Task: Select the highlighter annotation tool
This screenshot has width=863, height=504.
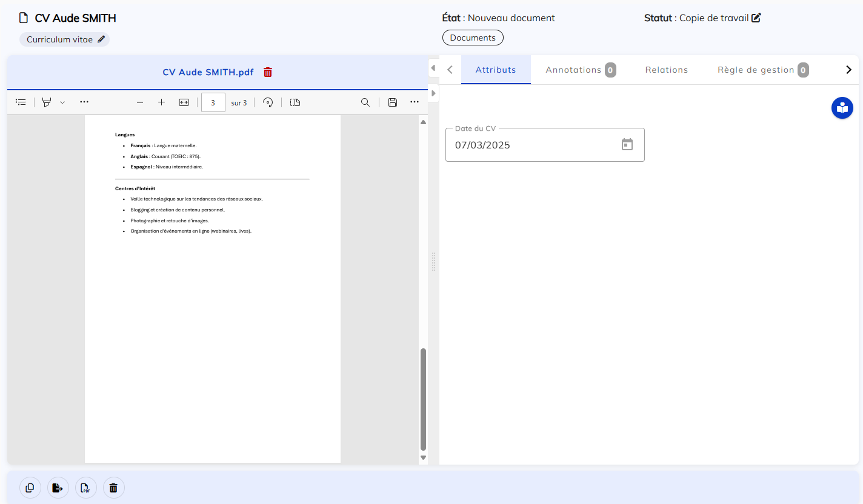Action: [47, 102]
